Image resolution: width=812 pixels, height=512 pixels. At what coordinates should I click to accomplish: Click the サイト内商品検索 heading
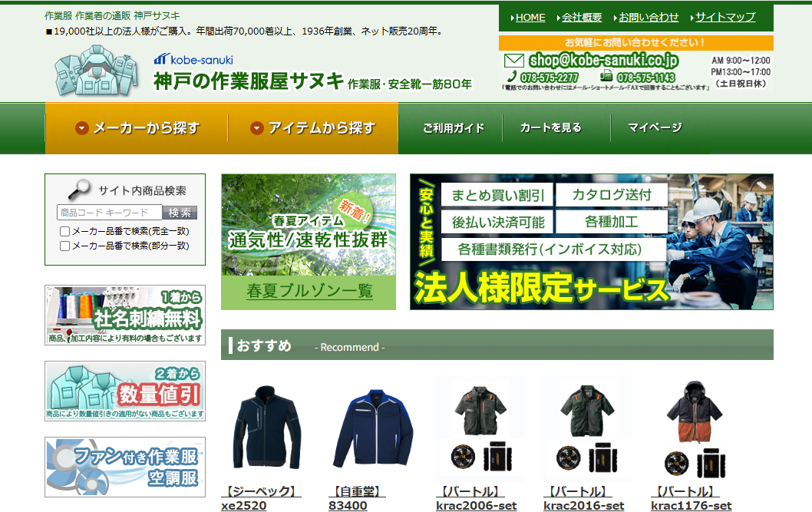(x=143, y=190)
